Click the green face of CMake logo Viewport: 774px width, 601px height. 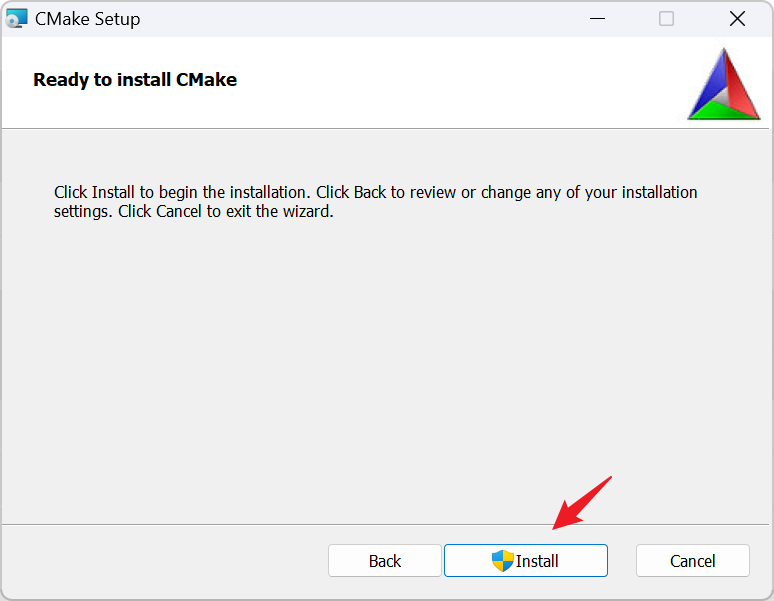click(724, 112)
